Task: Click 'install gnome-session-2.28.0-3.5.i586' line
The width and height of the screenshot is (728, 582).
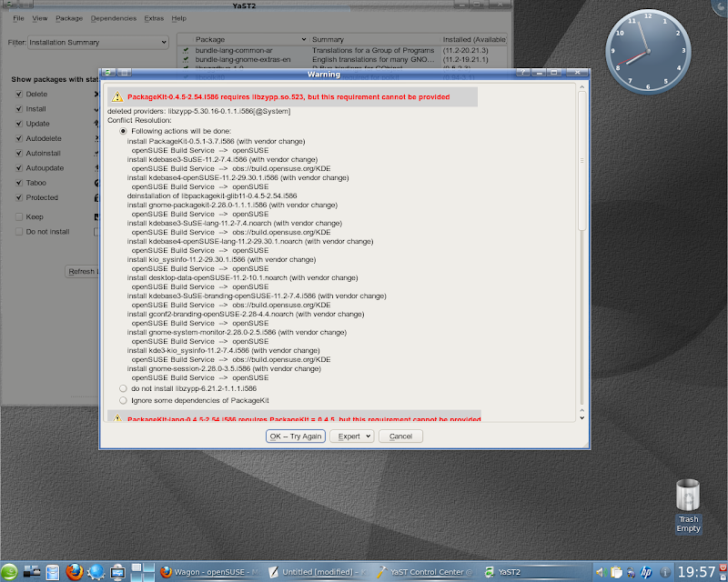Action: point(224,368)
